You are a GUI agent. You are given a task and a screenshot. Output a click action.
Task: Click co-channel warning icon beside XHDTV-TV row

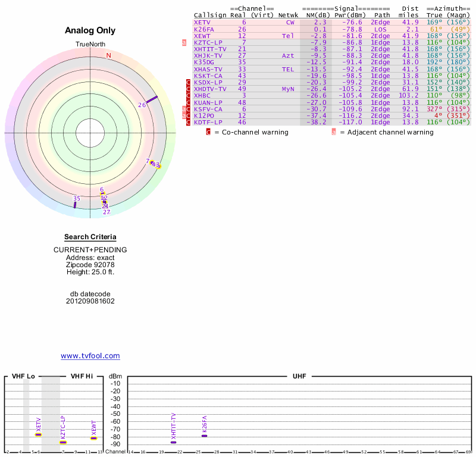[x=188, y=89]
